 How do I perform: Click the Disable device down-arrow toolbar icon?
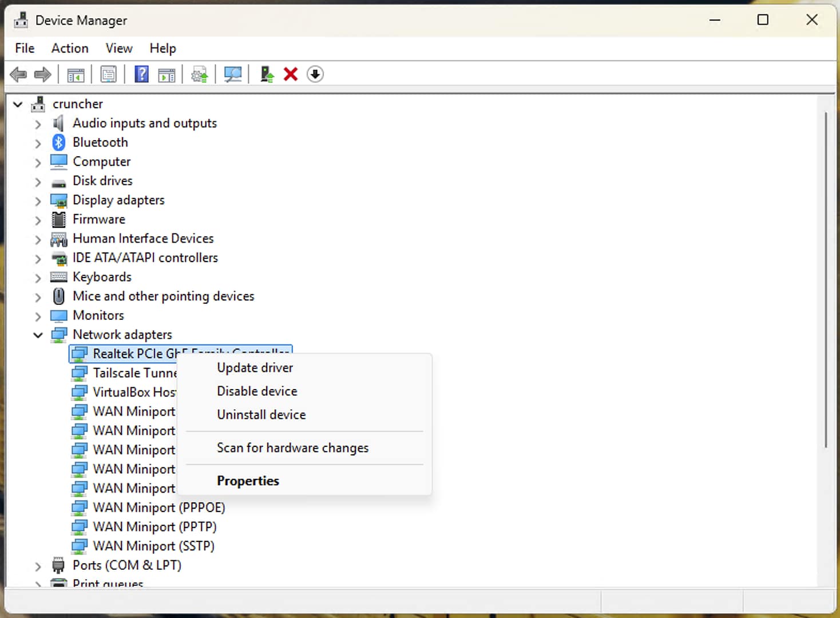(x=315, y=74)
